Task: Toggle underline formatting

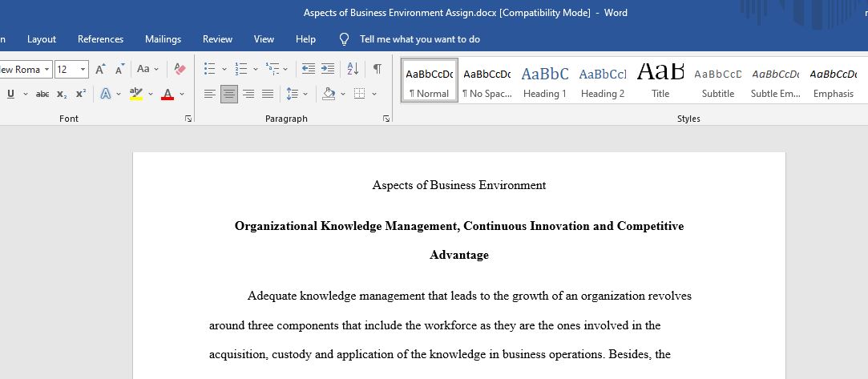Action: [10, 94]
